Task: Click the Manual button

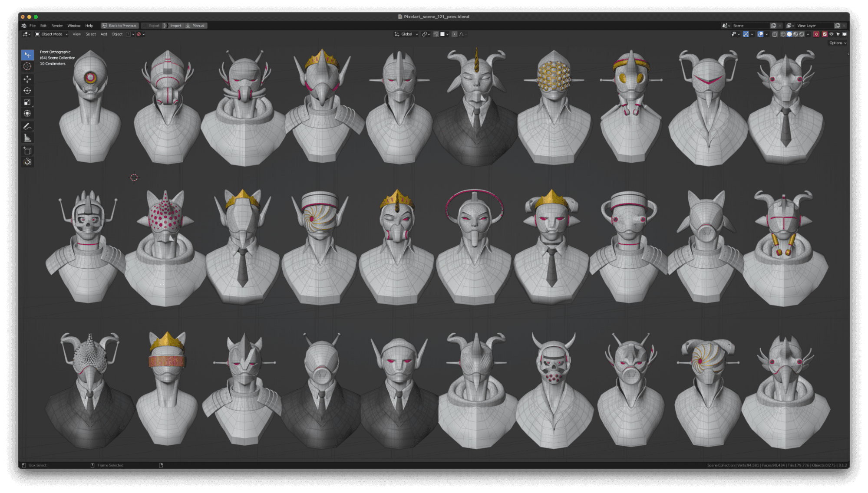Action: 195,26
